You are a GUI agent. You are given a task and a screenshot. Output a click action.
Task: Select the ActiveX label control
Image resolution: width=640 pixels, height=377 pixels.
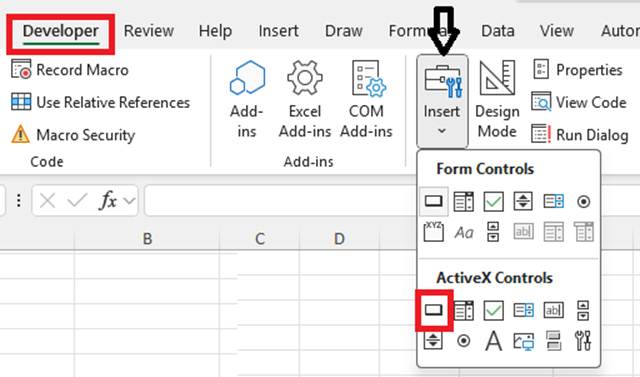[493, 340]
